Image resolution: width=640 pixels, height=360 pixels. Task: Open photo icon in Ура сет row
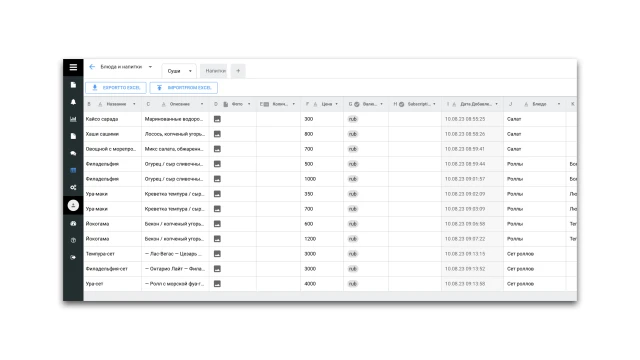click(217, 284)
